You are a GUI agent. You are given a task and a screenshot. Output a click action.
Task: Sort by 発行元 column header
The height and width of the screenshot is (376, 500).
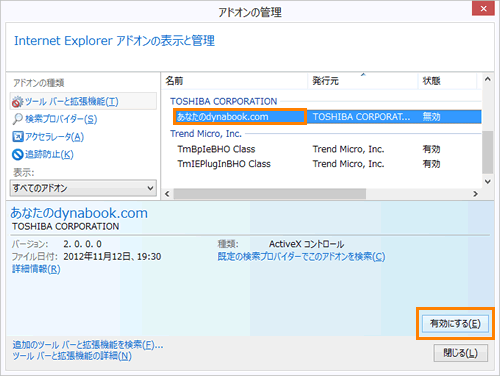363,81
